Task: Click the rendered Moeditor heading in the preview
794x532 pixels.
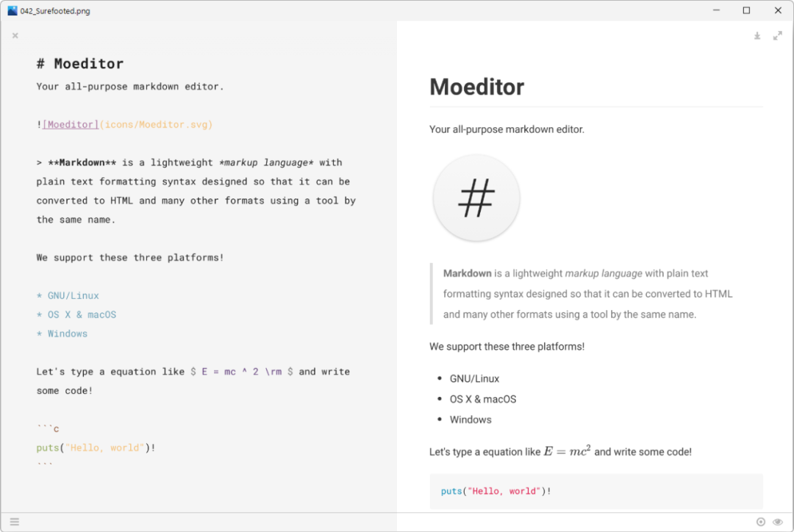Action: click(x=476, y=87)
